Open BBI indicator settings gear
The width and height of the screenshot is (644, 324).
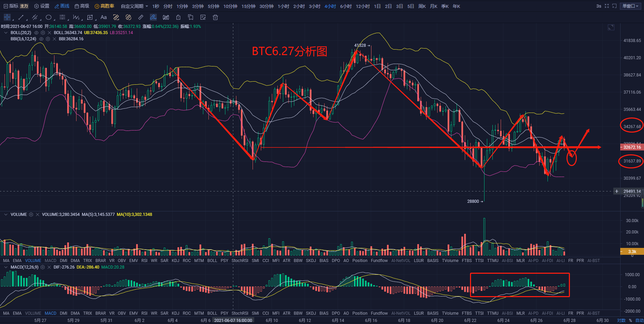click(x=48, y=39)
